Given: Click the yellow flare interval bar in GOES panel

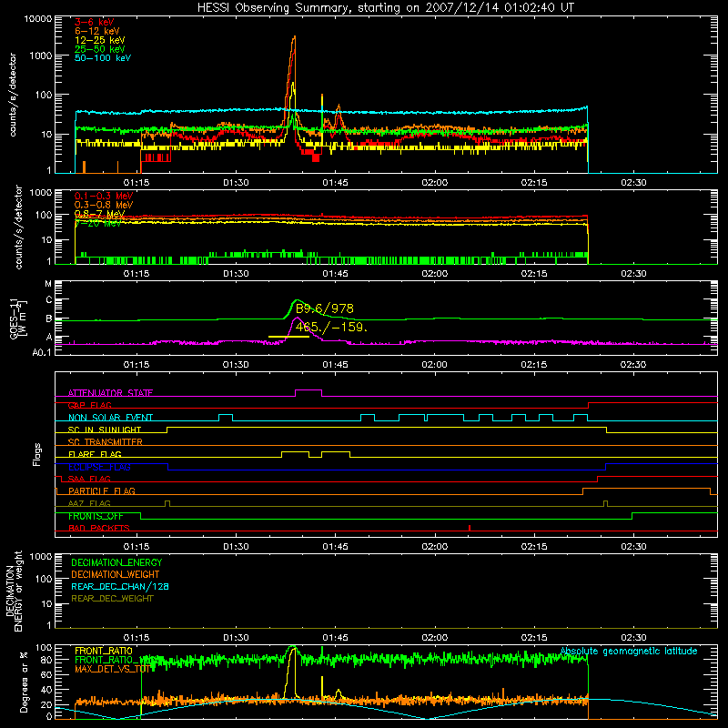Looking at the screenshot, I should pos(288,337).
